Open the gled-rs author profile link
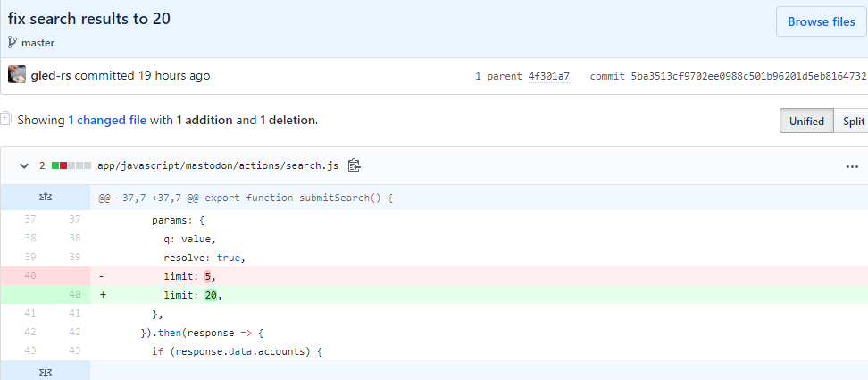The image size is (868, 380). tap(51, 76)
